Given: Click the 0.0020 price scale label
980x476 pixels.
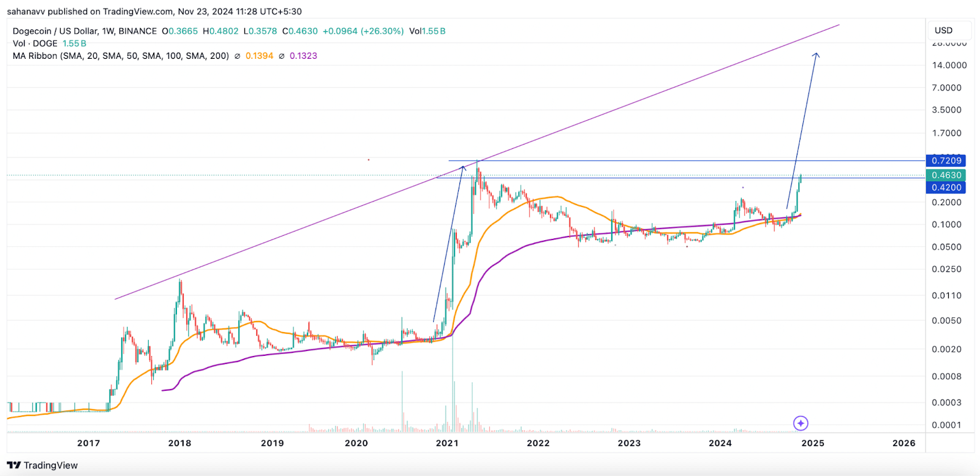Looking at the screenshot, I should pyautogui.click(x=947, y=349).
